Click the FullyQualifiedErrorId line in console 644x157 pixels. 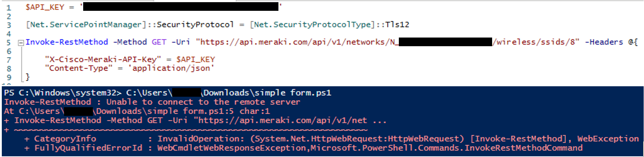[x=88, y=148]
